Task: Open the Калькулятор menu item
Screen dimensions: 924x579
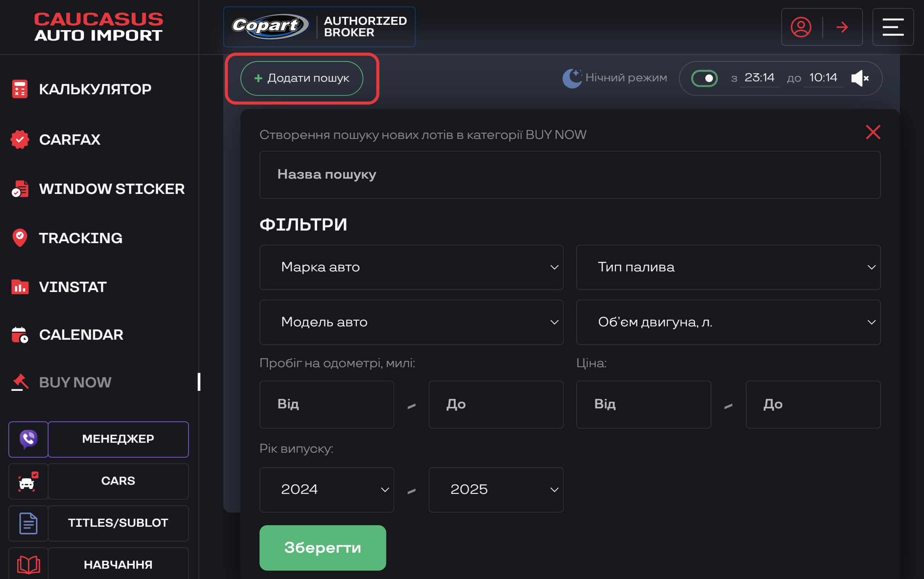Action: (x=95, y=89)
